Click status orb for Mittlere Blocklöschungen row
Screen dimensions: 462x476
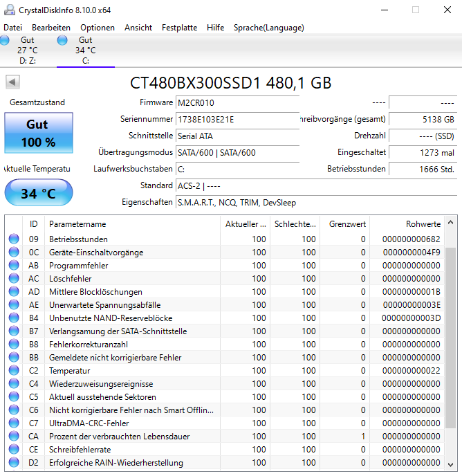[14, 291]
